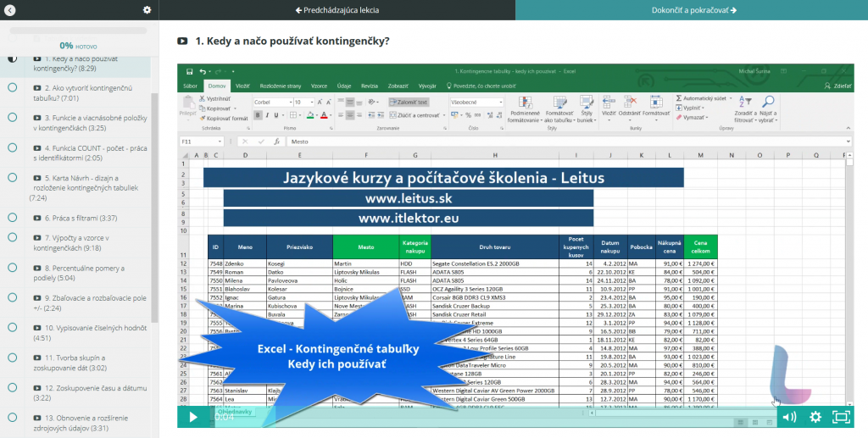The height and width of the screenshot is (438, 868).
Task: Click the status circle of lesson 2
Action: click(x=12, y=87)
